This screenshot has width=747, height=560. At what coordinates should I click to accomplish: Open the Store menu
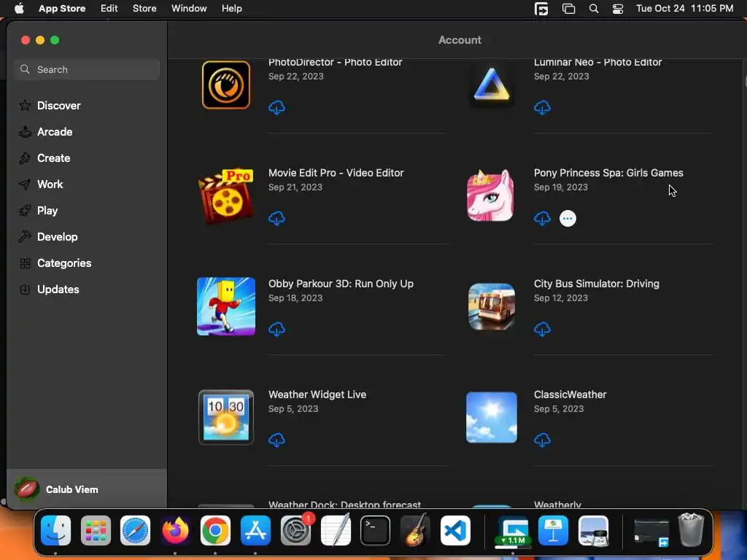click(x=144, y=9)
